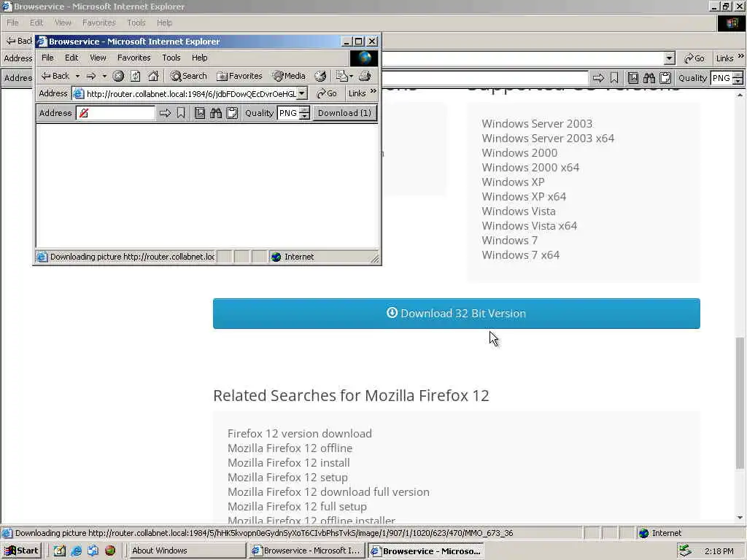
Task: Click the empty Browservice Address field in front window
Action: pos(115,113)
